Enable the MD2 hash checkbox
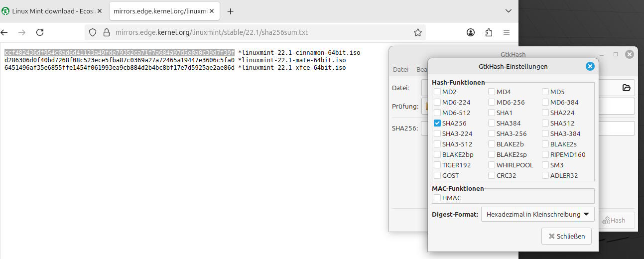Viewport: 644px width, 259px height. click(437, 92)
